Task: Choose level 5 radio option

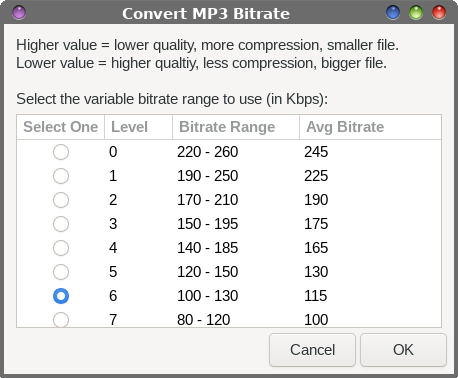Action: pyautogui.click(x=61, y=272)
